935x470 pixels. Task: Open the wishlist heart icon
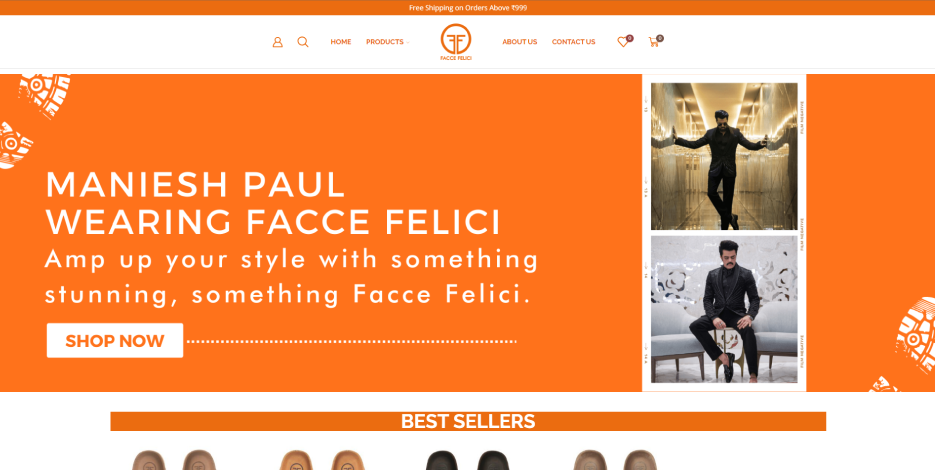pos(623,42)
